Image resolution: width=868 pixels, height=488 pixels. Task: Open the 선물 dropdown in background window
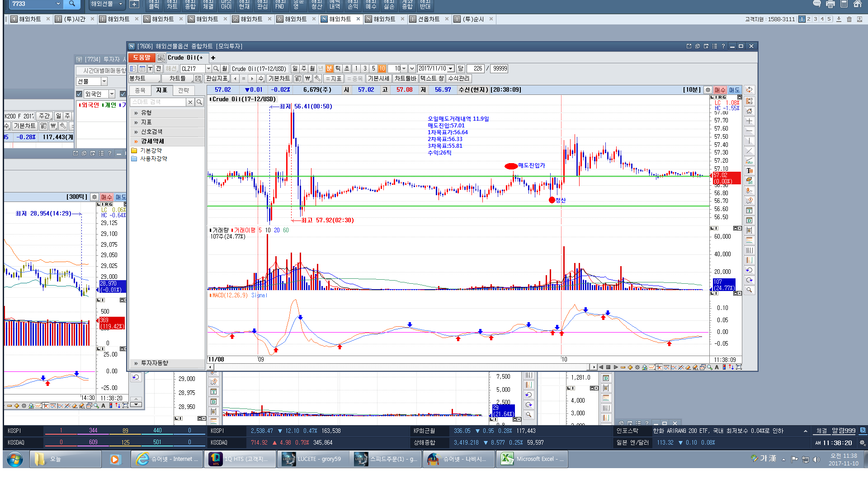pyautogui.click(x=104, y=81)
